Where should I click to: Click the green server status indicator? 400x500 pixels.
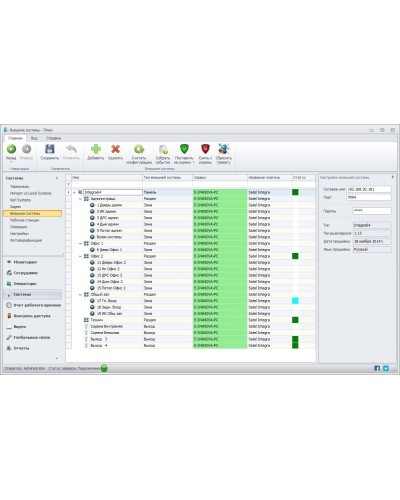(x=104, y=368)
